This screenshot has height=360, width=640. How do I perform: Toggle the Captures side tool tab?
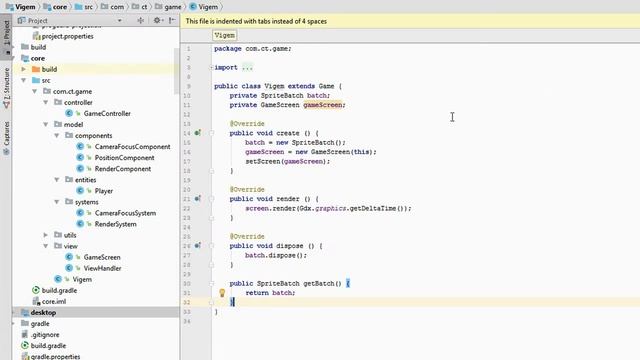click(x=6, y=138)
